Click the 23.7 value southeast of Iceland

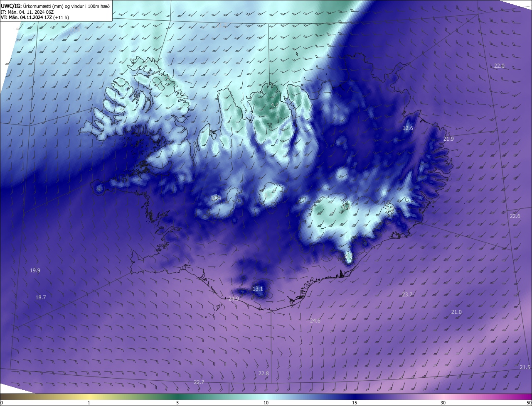click(x=407, y=294)
